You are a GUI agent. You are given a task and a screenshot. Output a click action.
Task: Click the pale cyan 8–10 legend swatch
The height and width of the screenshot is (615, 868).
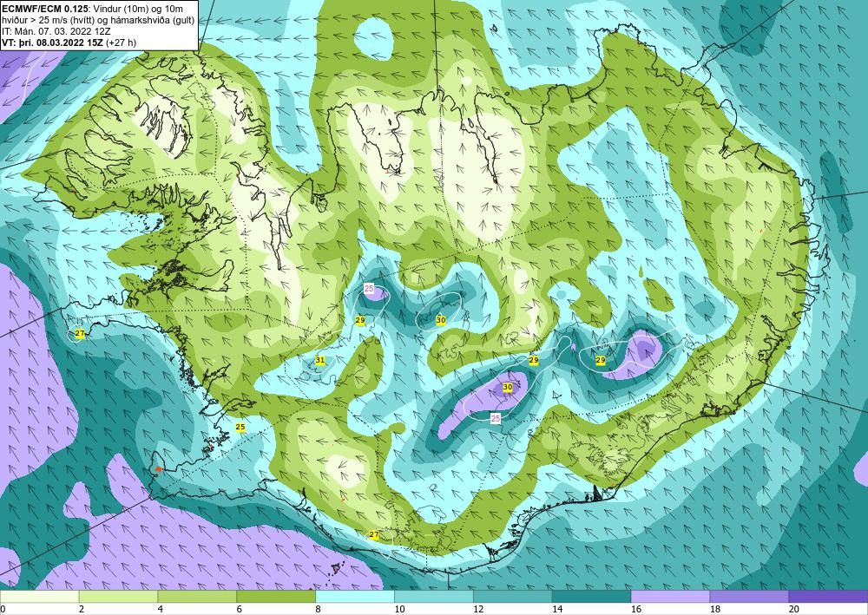click(355, 597)
